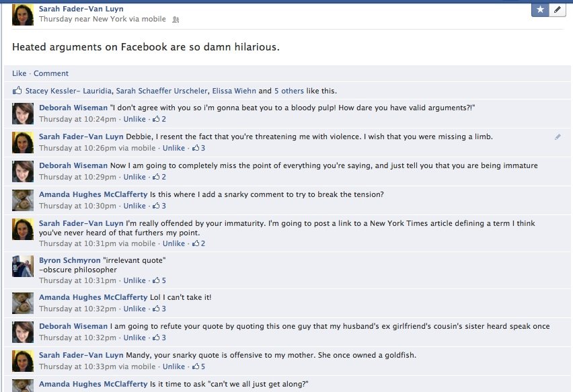
Task: View the 2 likes on Deborah's first comment
Action: point(159,119)
